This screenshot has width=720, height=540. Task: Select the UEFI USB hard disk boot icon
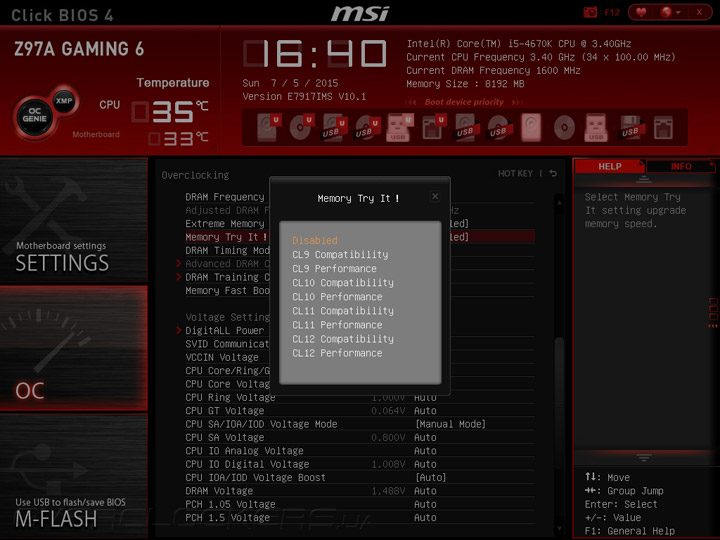coord(334,127)
